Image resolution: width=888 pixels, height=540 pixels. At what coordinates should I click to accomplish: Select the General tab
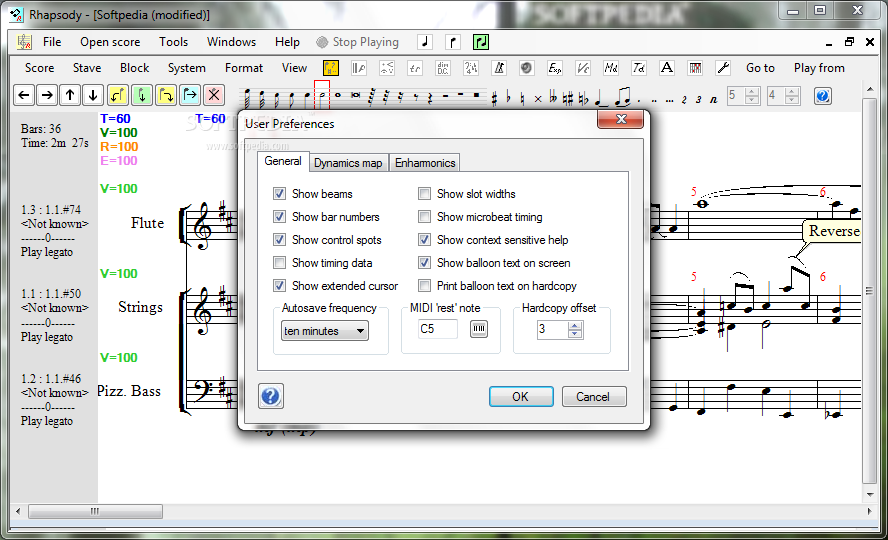[x=283, y=161]
